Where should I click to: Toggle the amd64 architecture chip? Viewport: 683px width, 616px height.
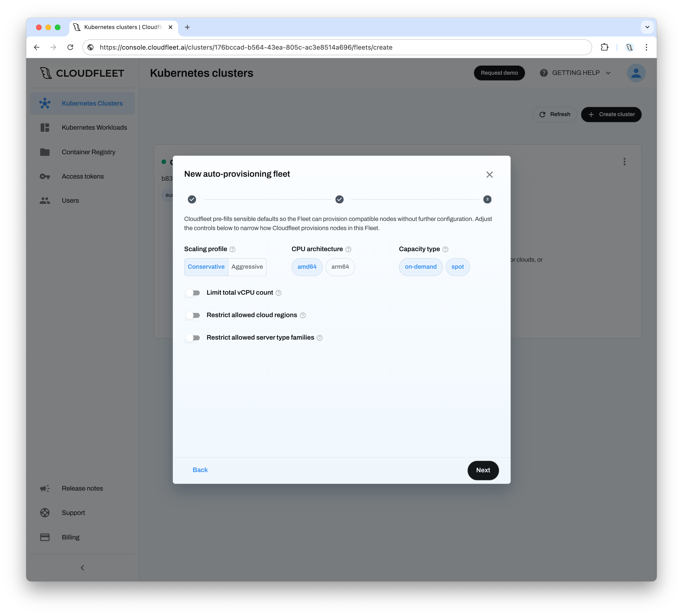click(307, 267)
